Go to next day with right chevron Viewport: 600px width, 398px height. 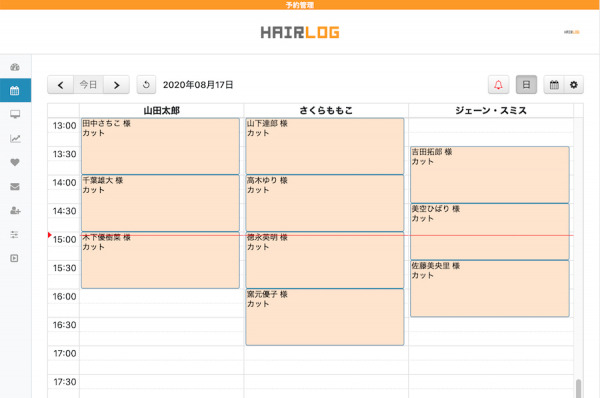pyautogui.click(x=116, y=85)
